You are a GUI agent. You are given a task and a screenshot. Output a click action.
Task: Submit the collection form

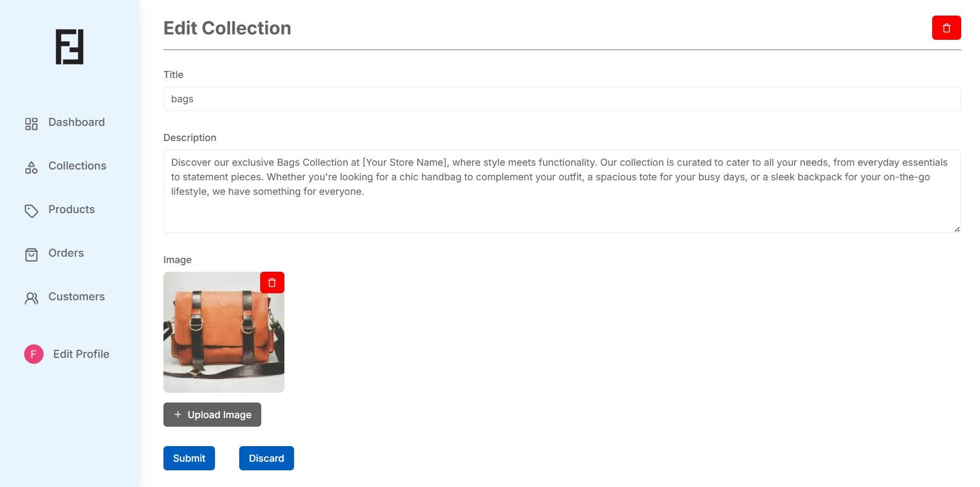click(x=189, y=458)
